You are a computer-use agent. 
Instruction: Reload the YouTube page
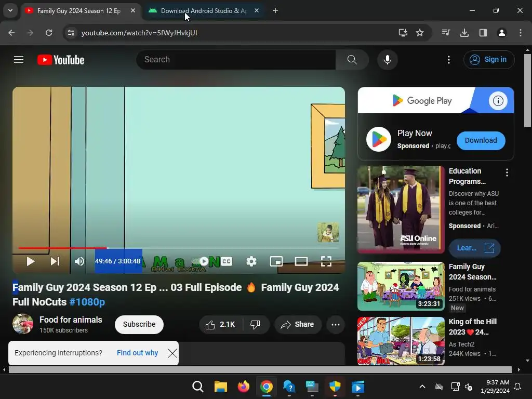(49, 33)
